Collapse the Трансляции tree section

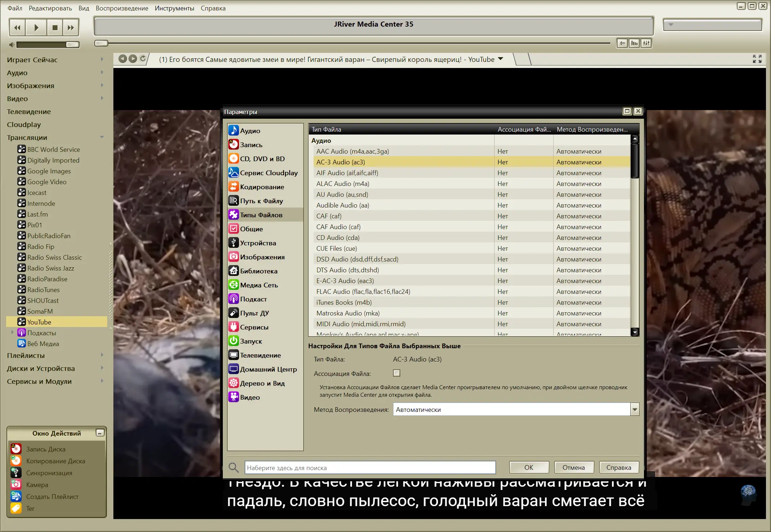[102, 137]
